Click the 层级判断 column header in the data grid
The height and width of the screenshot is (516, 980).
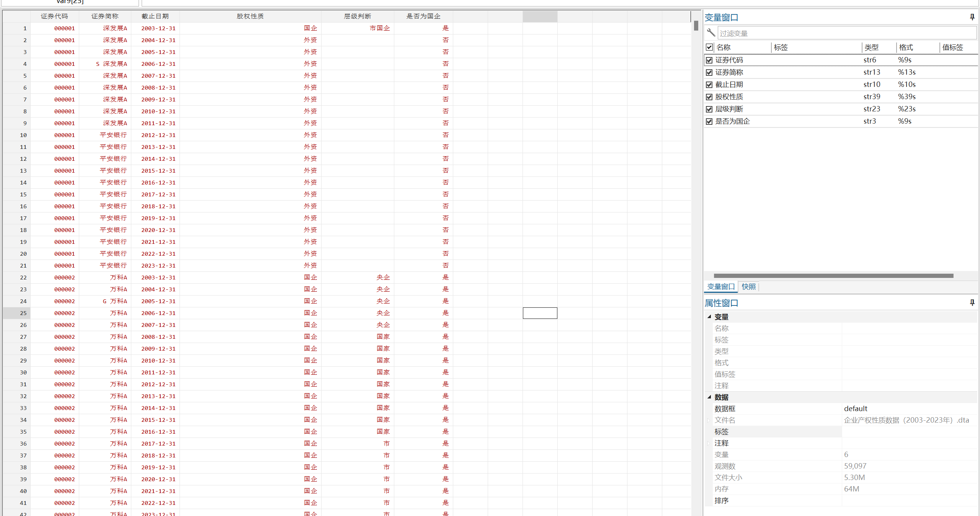[357, 16]
